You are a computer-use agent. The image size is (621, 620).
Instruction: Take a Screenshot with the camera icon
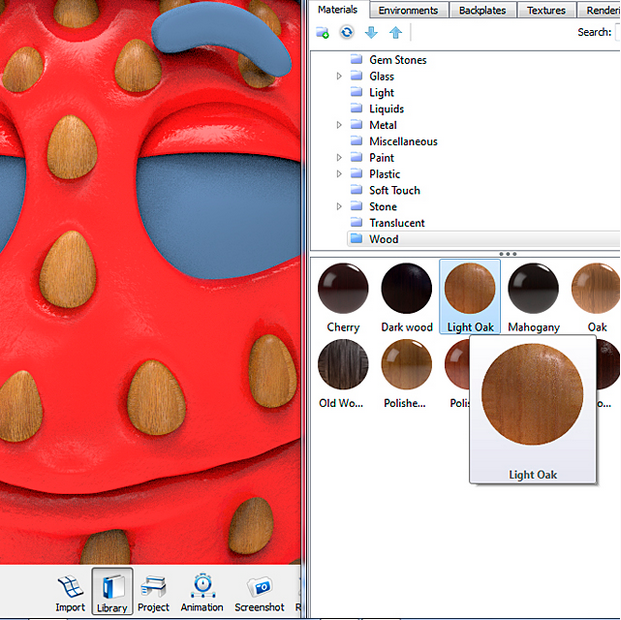(x=259, y=591)
